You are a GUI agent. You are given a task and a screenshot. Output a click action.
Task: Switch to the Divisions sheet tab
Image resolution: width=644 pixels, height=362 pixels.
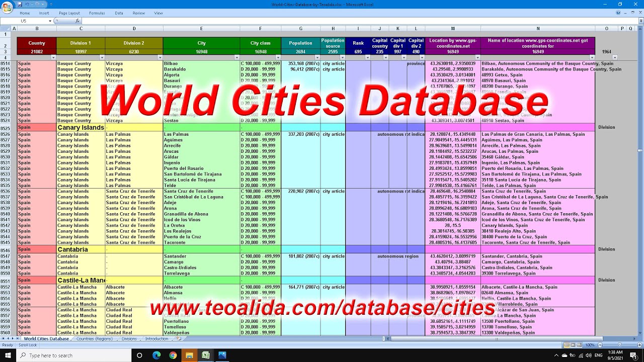click(x=129, y=339)
